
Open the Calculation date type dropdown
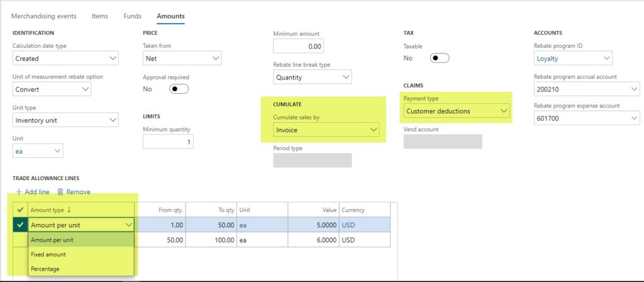pos(65,59)
